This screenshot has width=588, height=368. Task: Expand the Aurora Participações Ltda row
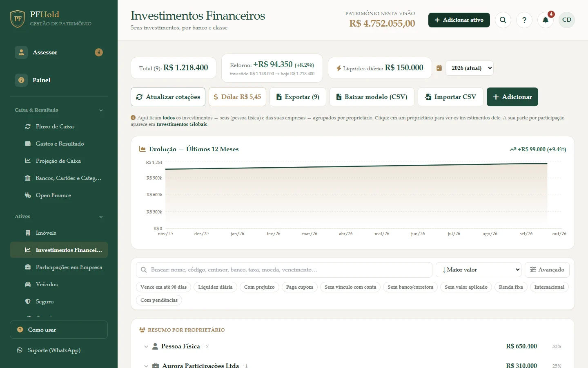coord(353,365)
